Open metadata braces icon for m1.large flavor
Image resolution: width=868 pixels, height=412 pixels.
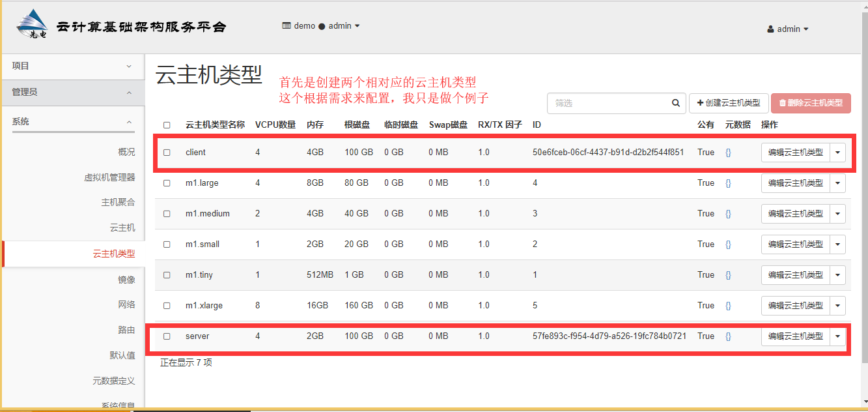click(728, 183)
